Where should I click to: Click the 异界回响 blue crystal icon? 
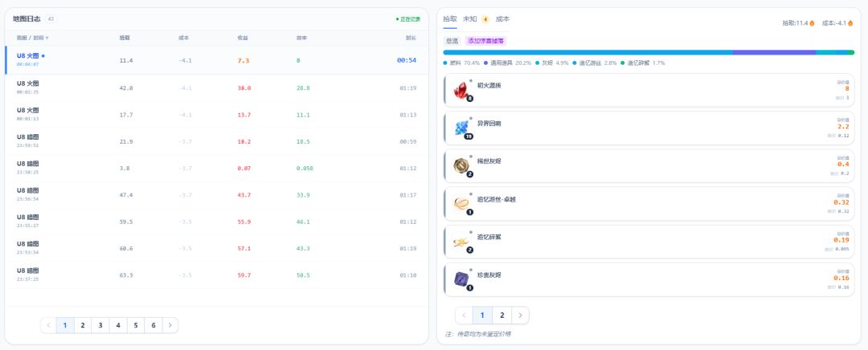point(461,128)
